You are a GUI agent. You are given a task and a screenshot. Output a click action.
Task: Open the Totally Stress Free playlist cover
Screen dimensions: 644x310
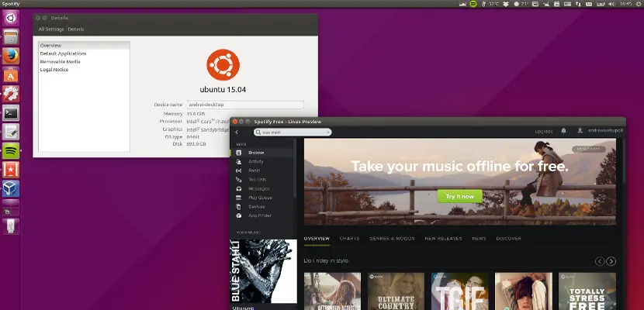[x=587, y=291]
